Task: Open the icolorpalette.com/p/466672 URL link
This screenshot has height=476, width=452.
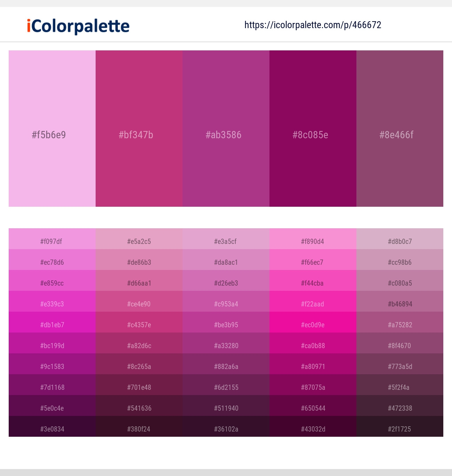Action: point(313,25)
